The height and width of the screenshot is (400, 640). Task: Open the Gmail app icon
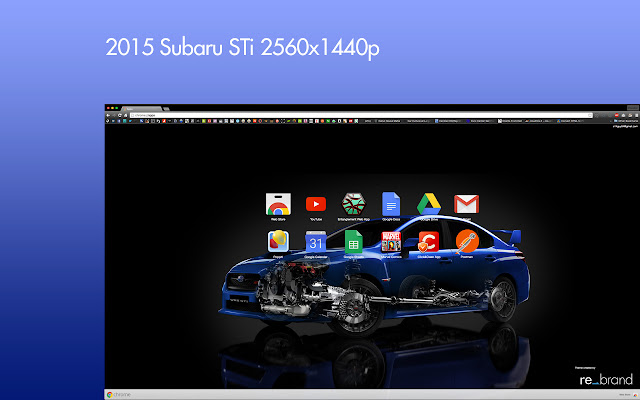click(x=466, y=204)
